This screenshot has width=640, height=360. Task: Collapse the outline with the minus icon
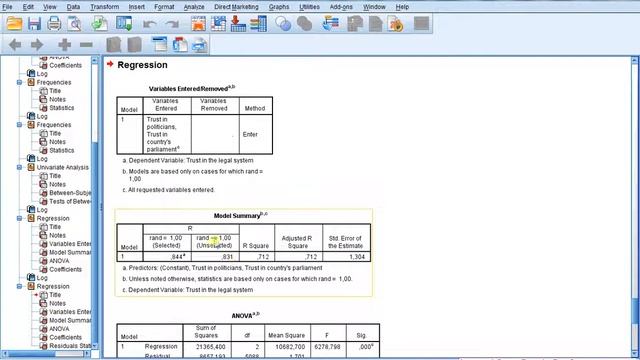[86, 44]
